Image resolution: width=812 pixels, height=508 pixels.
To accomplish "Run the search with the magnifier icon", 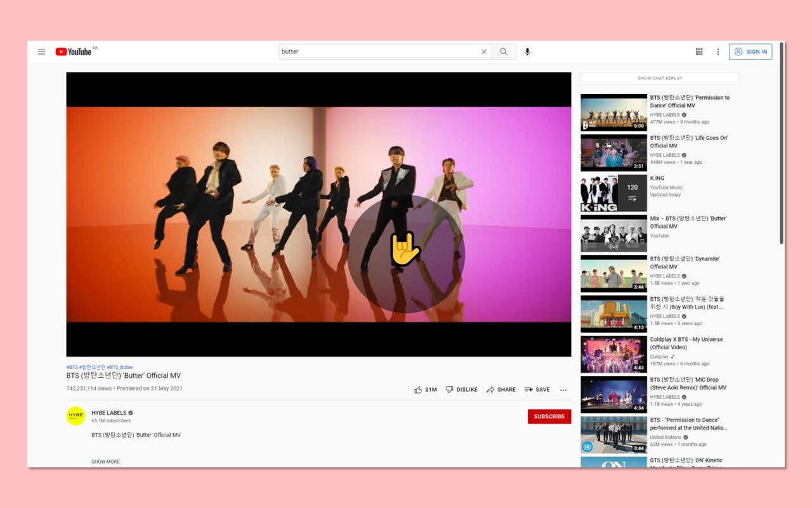I will [x=504, y=51].
